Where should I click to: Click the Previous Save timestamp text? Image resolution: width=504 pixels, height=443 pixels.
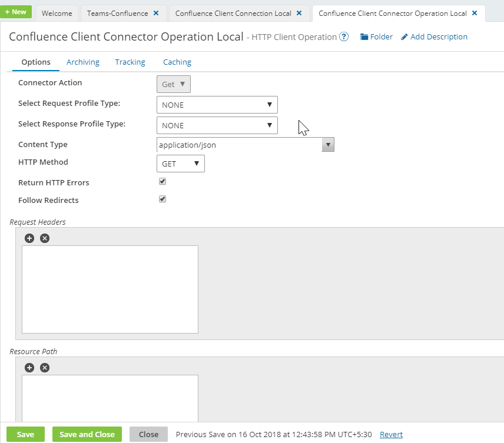(274, 434)
